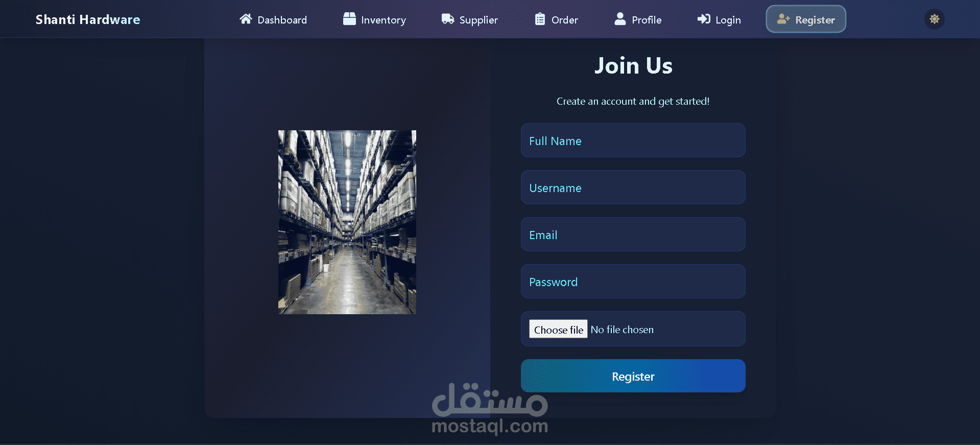Image resolution: width=980 pixels, height=445 pixels.
Task: Select the Order nav text
Action: point(565,20)
